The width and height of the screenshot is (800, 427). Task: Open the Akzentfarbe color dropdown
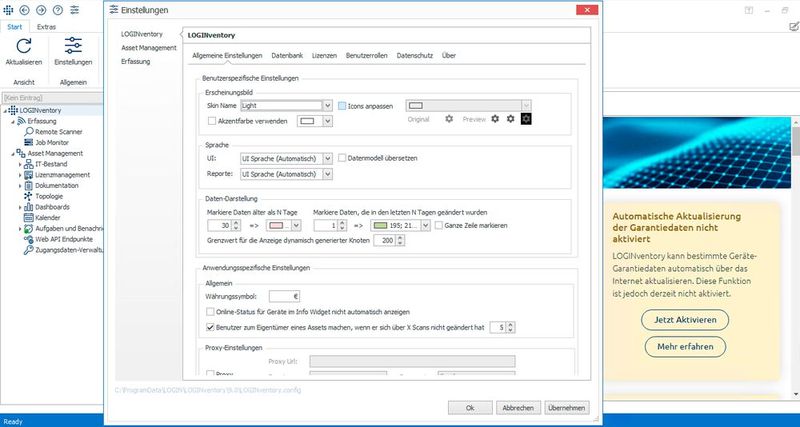(328, 121)
